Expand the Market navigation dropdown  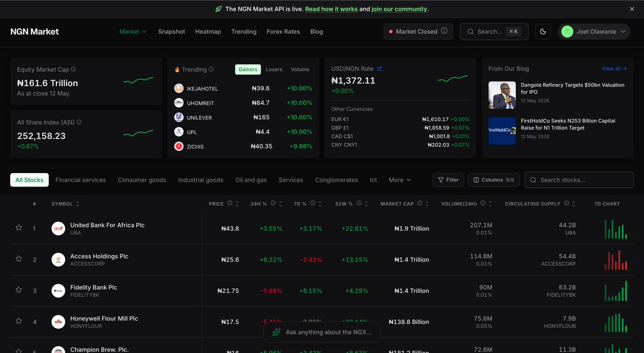pos(133,32)
